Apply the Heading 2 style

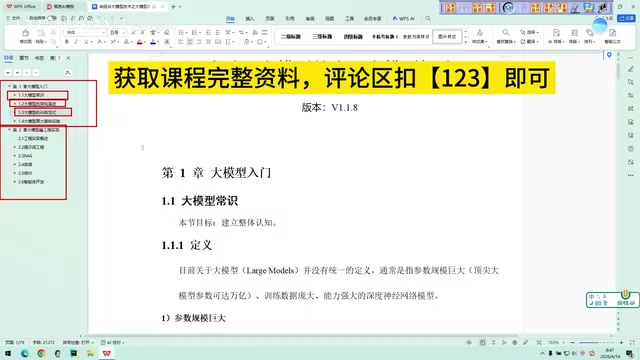tap(291, 37)
